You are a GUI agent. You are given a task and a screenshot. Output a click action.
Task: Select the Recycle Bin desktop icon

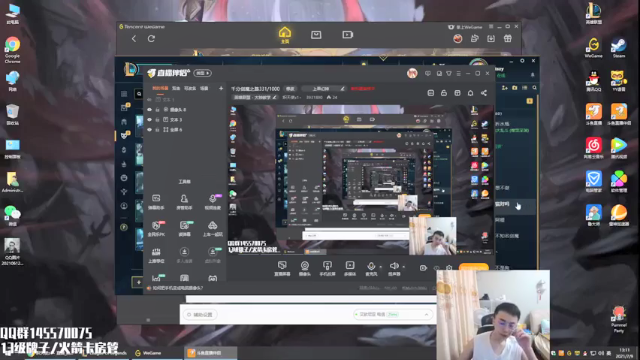point(12,114)
